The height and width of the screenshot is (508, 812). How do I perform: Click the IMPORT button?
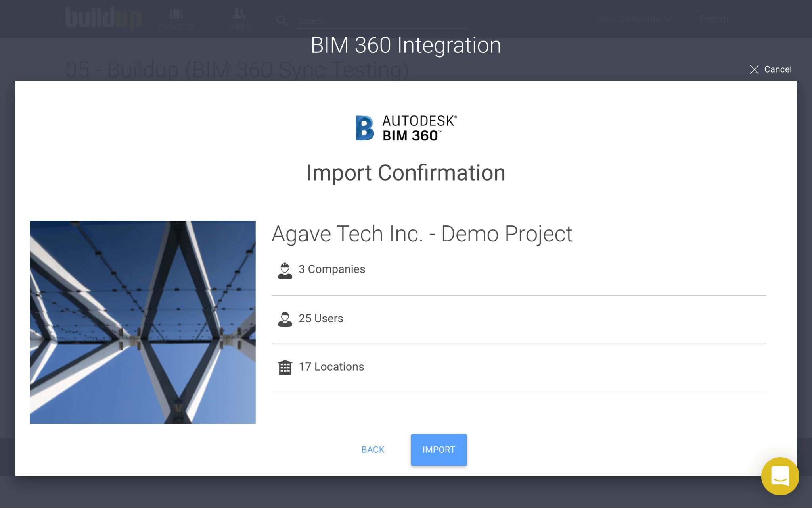pos(439,450)
